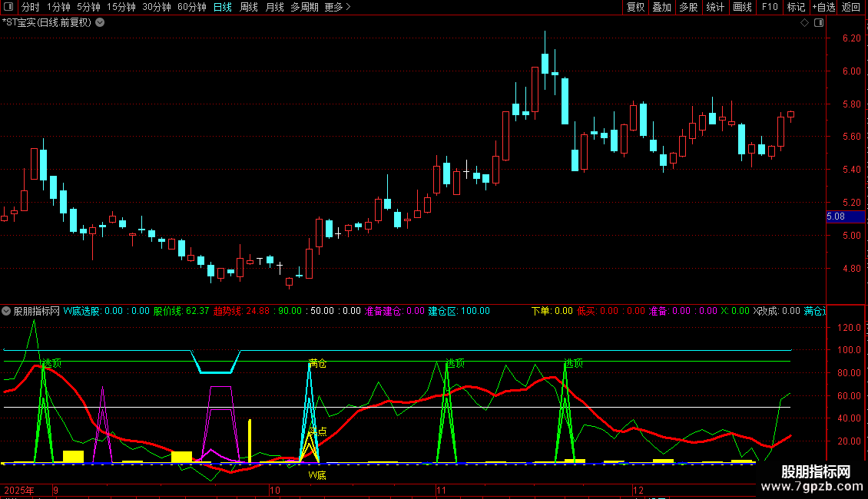868x499 pixels.
Task: Click the 5.08 current price label
Action: 836,216
